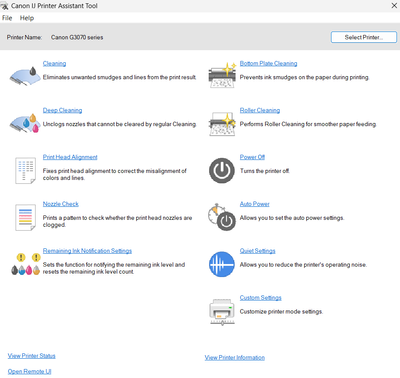
Task: Click the app icon in title bar
Action: (x=4, y=6)
